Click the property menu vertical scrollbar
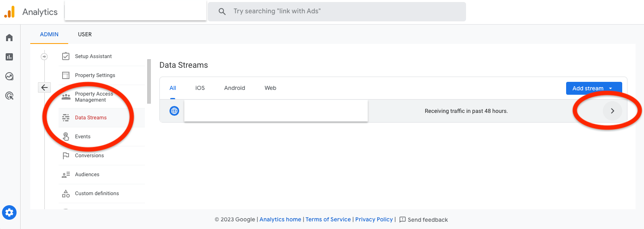Screen dimensions: 644x229 (149, 81)
